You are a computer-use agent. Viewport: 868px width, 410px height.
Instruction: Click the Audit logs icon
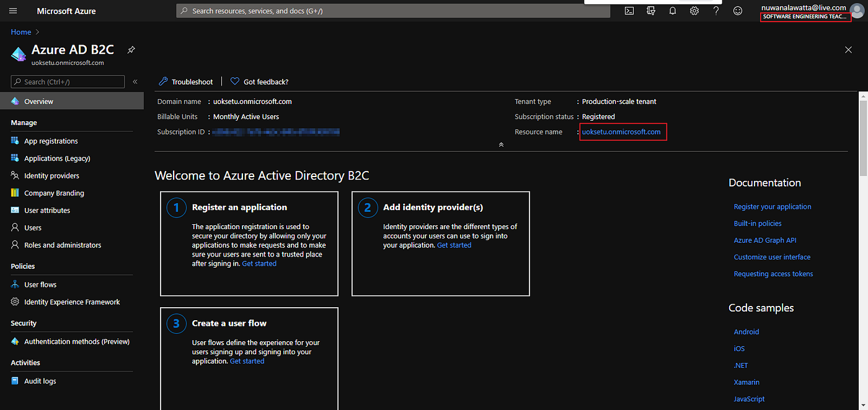tap(15, 382)
